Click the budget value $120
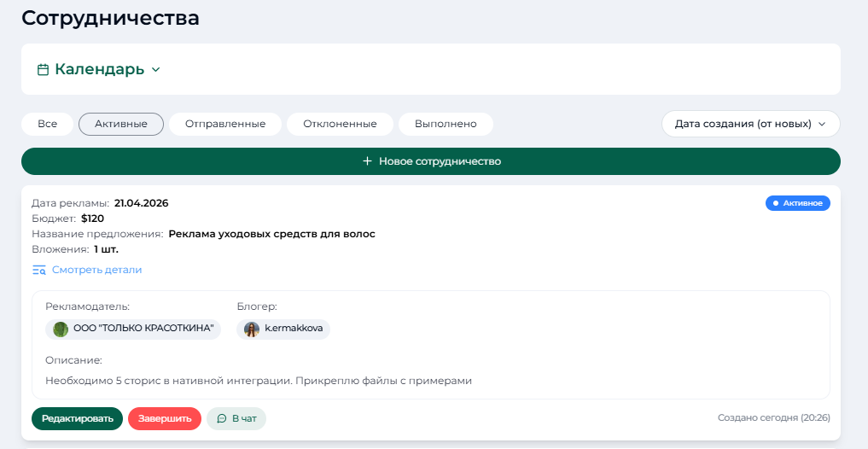Viewport: 868px width, 449px height. 92,219
